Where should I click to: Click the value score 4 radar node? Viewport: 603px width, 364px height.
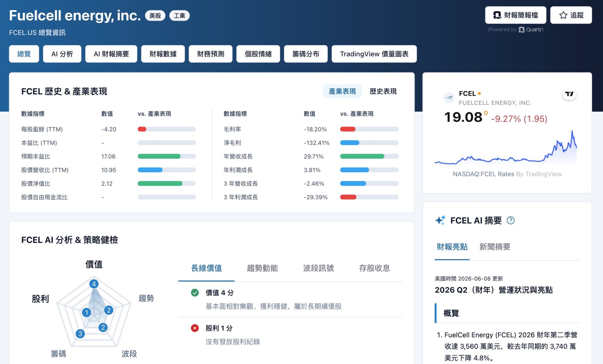point(94,284)
